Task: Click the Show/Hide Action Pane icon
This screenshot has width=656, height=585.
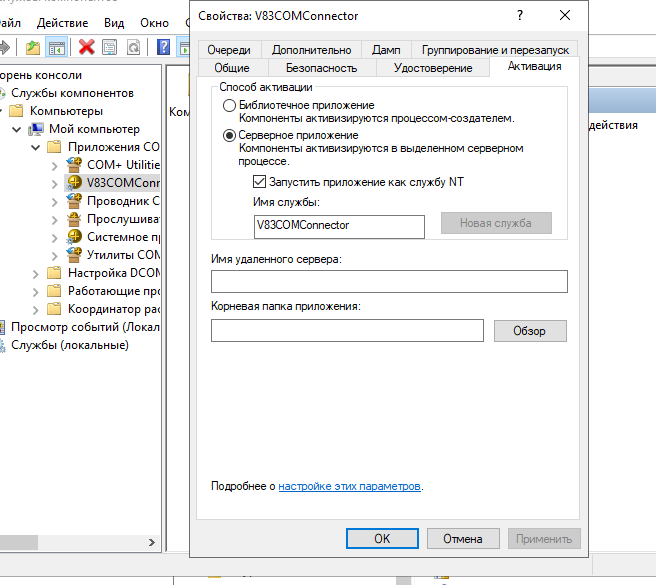Action: pyautogui.click(x=184, y=48)
